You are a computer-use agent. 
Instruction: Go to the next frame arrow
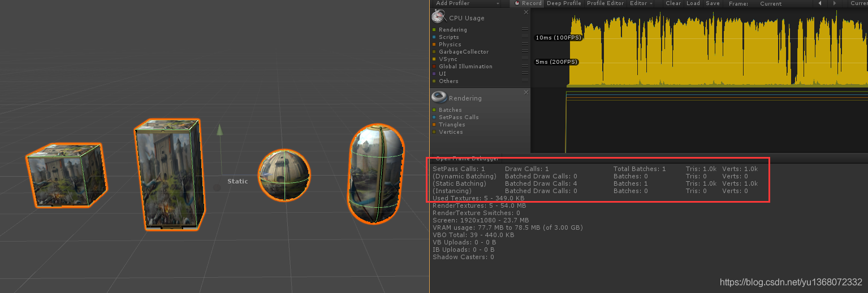(835, 3)
